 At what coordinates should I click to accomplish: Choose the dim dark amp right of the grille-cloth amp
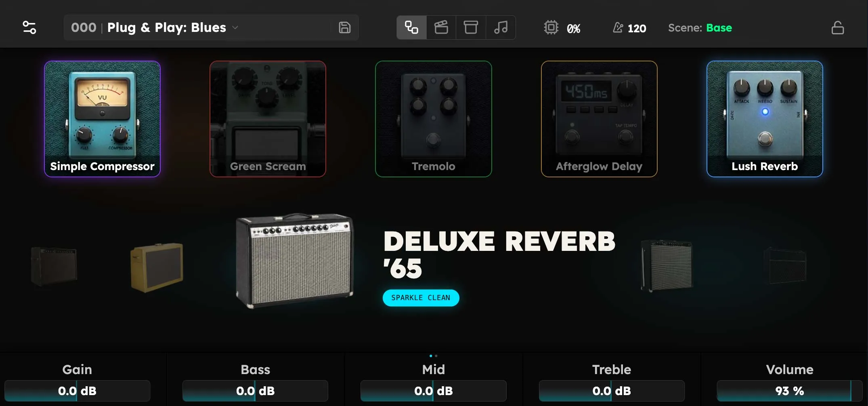(785, 266)
